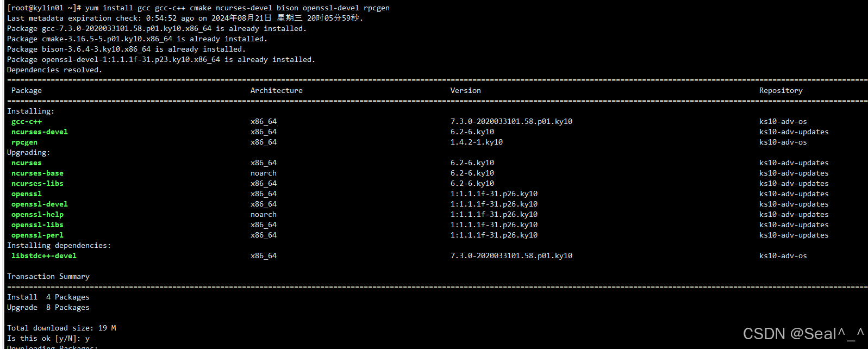Viewport: 868px width, 349px height.
Task: Click the cmake-3.16.5 already installed line
Action: pyautogui.click(x=138, y=39)
